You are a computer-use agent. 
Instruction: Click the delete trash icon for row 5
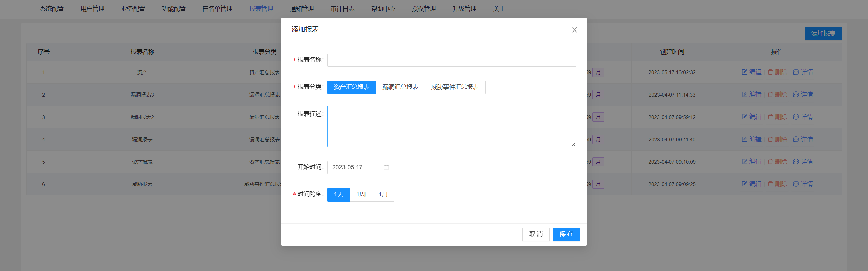770,162
